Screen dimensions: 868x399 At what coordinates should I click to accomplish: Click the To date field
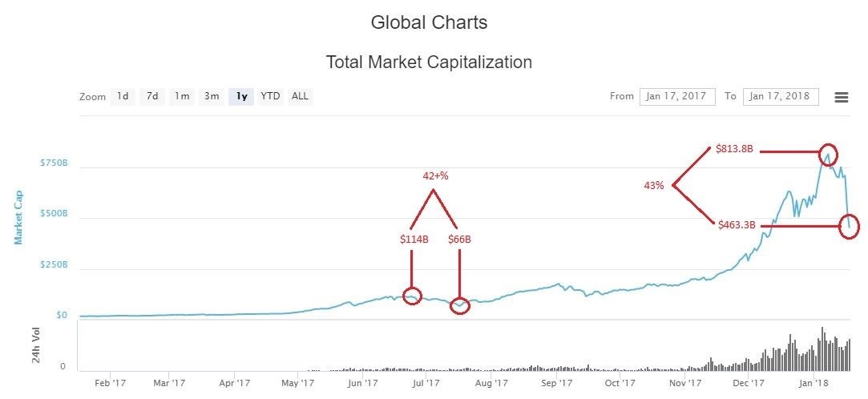pos(781,96)
